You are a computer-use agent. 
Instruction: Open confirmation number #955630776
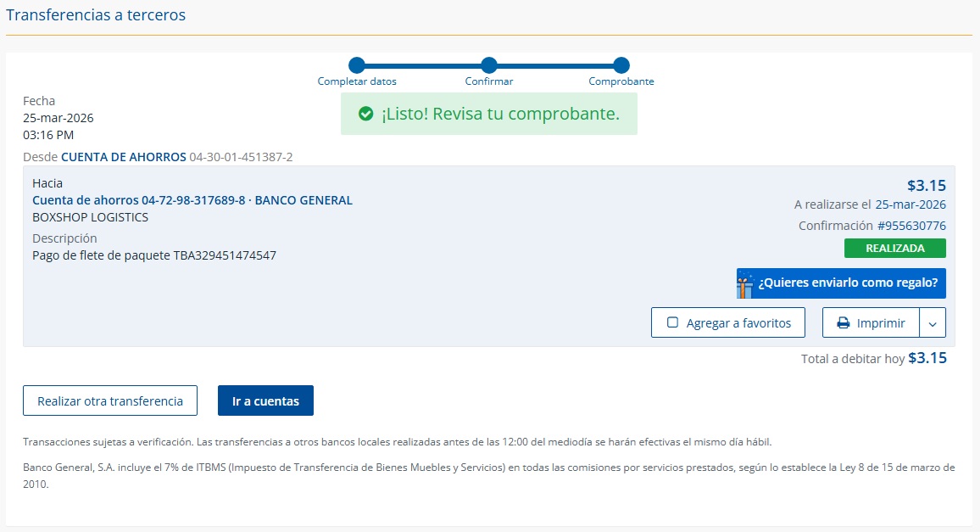[911, 226]
